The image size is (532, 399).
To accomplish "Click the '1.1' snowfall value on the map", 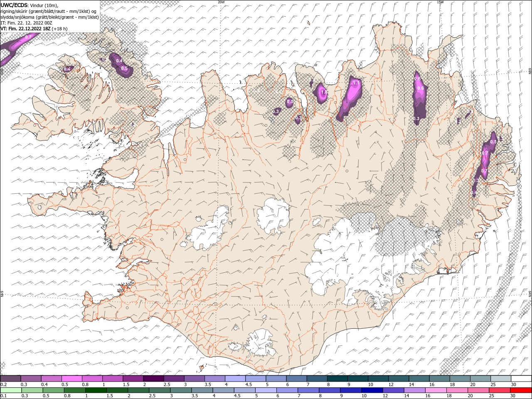I will pos(356,83).
